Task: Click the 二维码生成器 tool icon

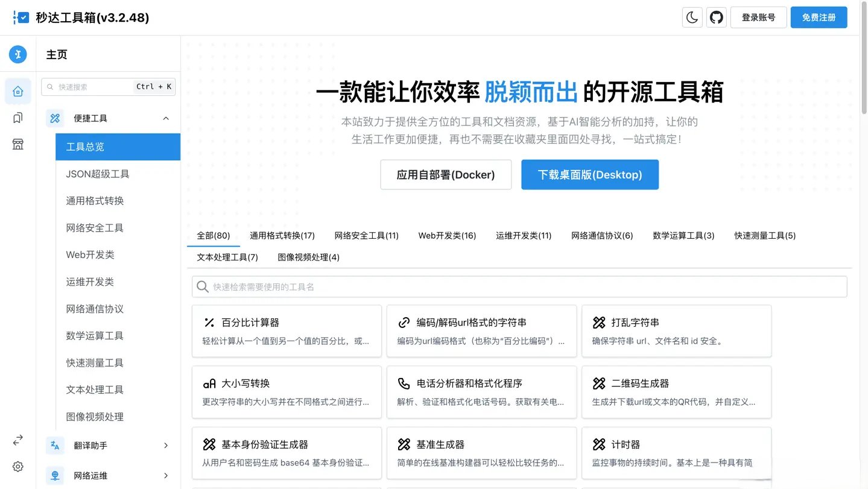Action: [598, 383]
